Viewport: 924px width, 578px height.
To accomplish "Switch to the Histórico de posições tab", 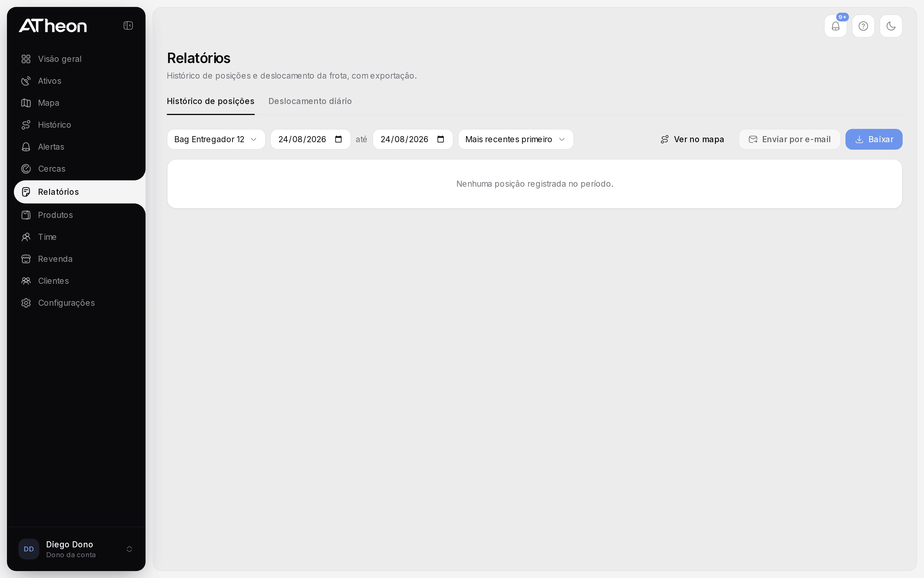I will point(210,101).
